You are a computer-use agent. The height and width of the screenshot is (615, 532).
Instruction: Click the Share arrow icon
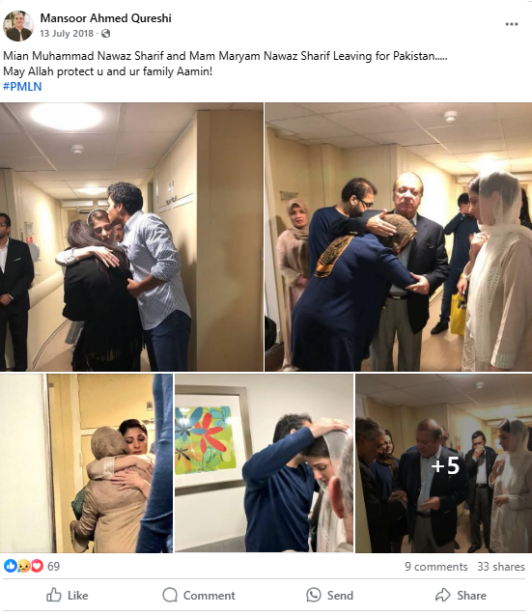443,595
